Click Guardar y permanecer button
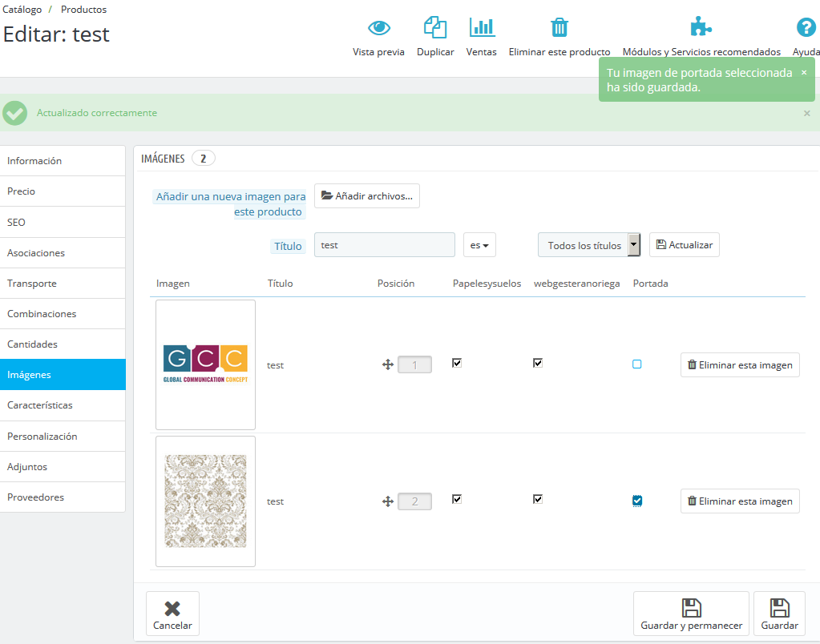Image resolution: width=820 pixels, height=644 pixels. [692, 614]
